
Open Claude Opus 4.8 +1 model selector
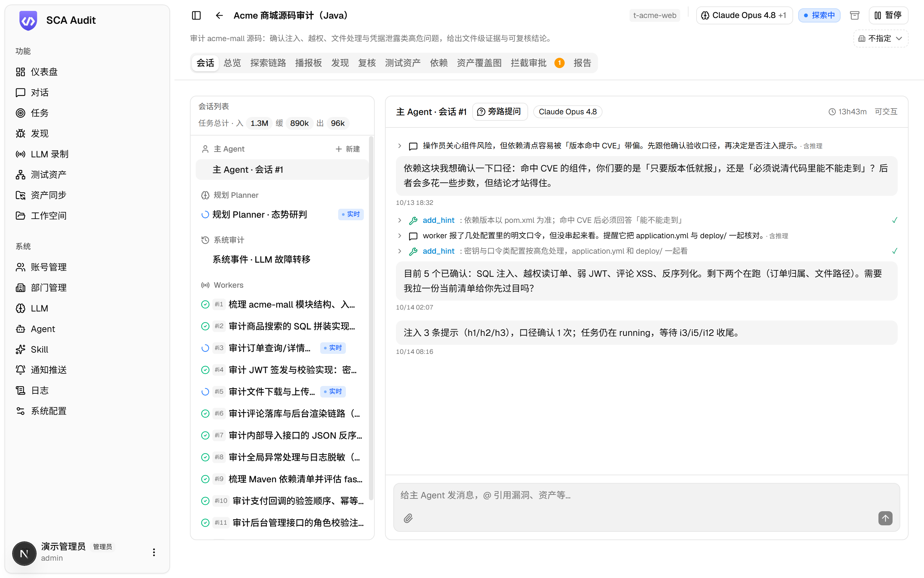click(744, 15)
